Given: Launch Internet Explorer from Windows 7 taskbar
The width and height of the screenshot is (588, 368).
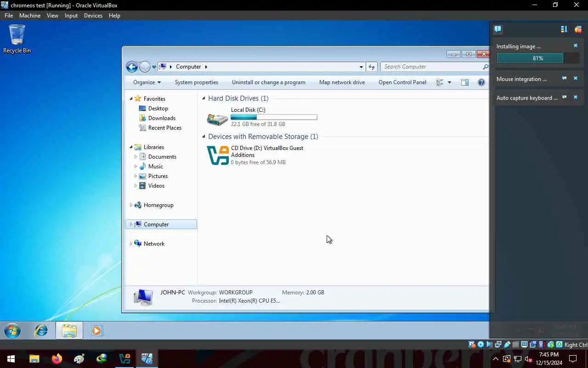Looking at the screenshot, I should click(41, 330).
